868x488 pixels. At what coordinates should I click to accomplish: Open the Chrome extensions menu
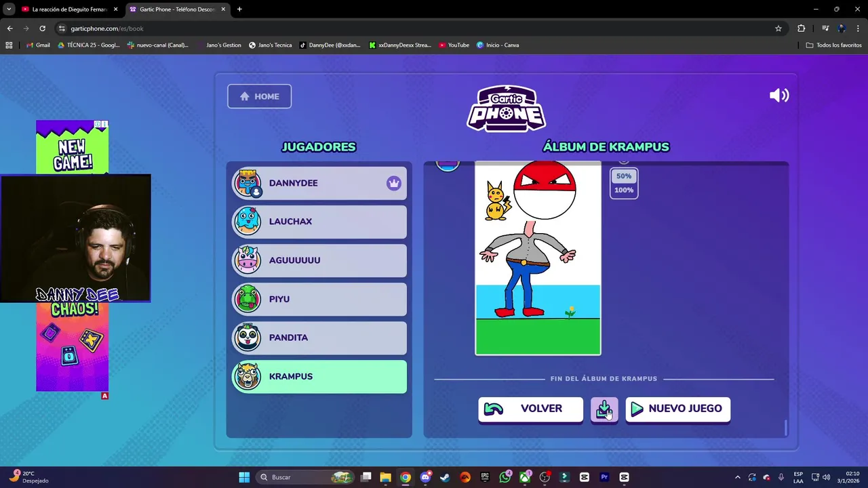pos(802,28)
